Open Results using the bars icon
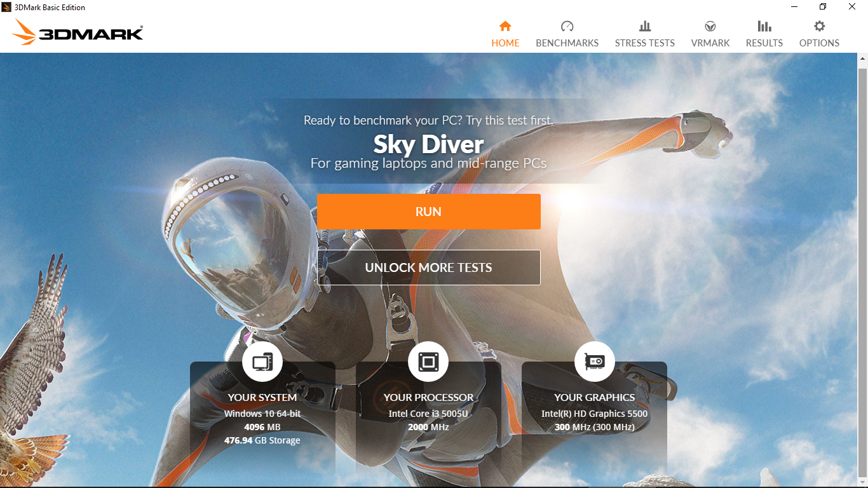The width and height of the screenshot is (868, 488). coord(764,27)
